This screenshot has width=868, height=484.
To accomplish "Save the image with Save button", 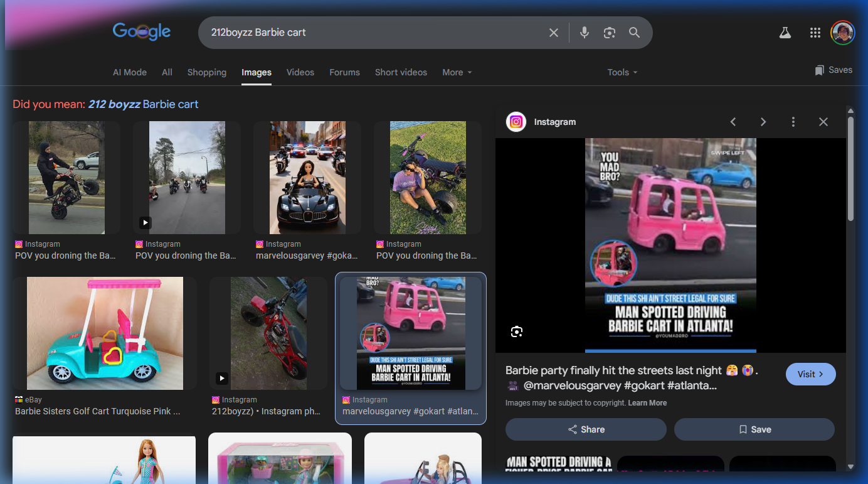I will [754, 429].
